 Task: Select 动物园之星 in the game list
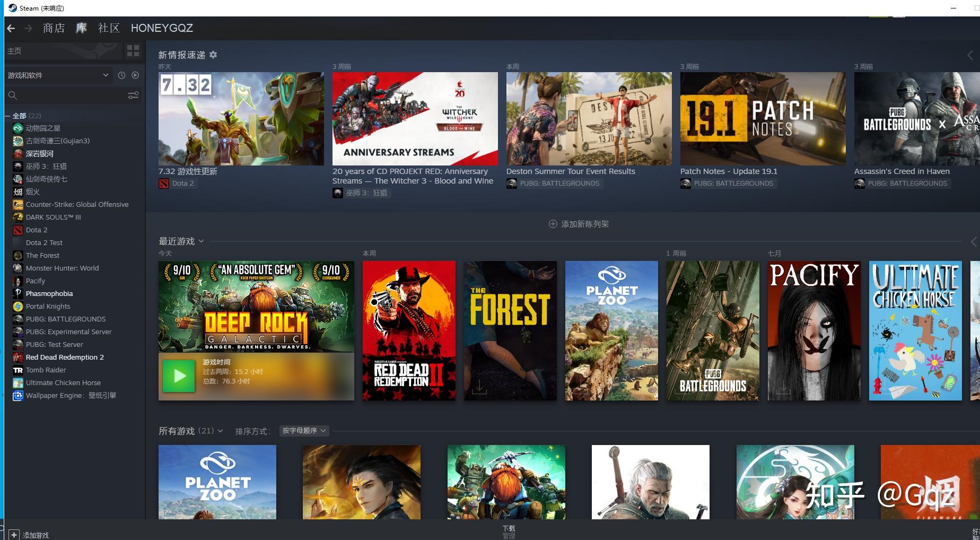(x=43, y=128)
